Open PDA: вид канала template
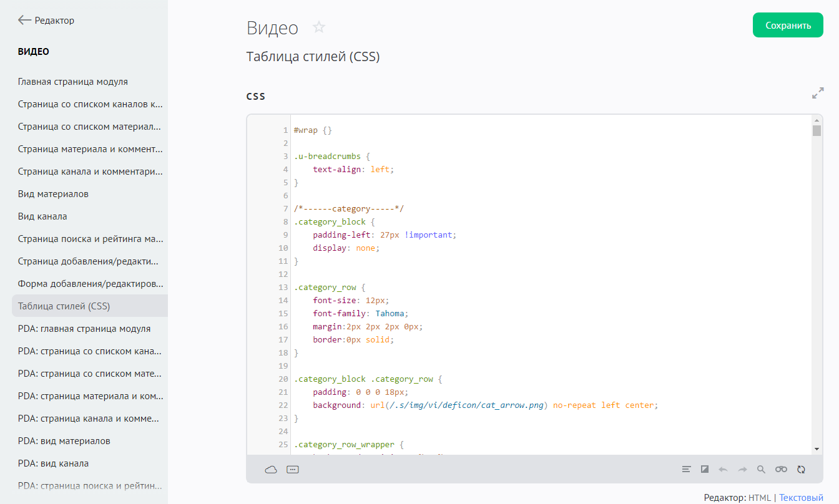The image size is (839, 504). (53, 463)
